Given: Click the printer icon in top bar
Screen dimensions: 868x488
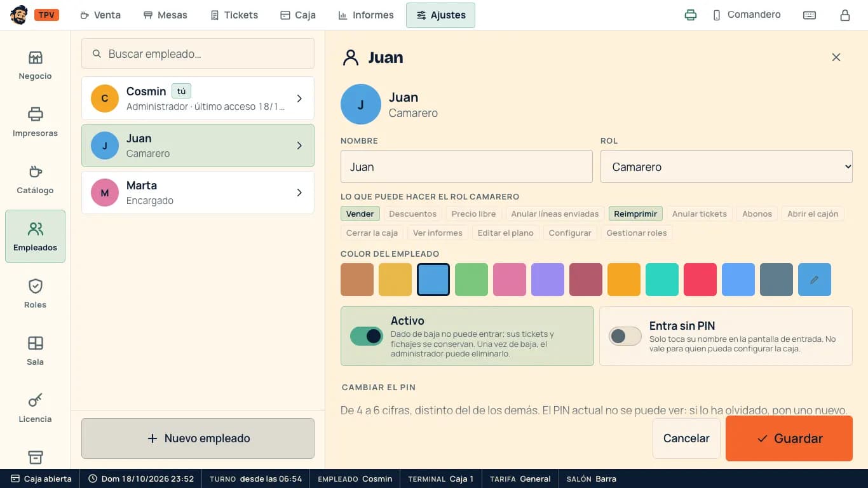Looking at the screenshot, I should [691, 15].
